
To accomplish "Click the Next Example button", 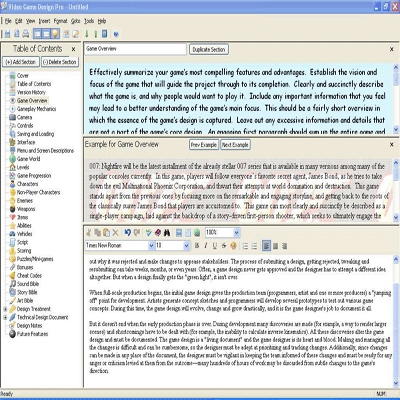I will click(235, 145).
